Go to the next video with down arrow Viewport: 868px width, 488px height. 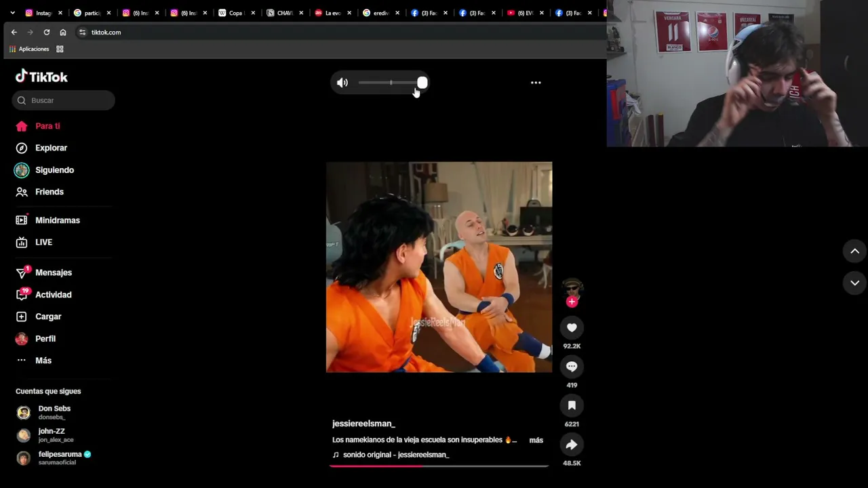(854, 283)
